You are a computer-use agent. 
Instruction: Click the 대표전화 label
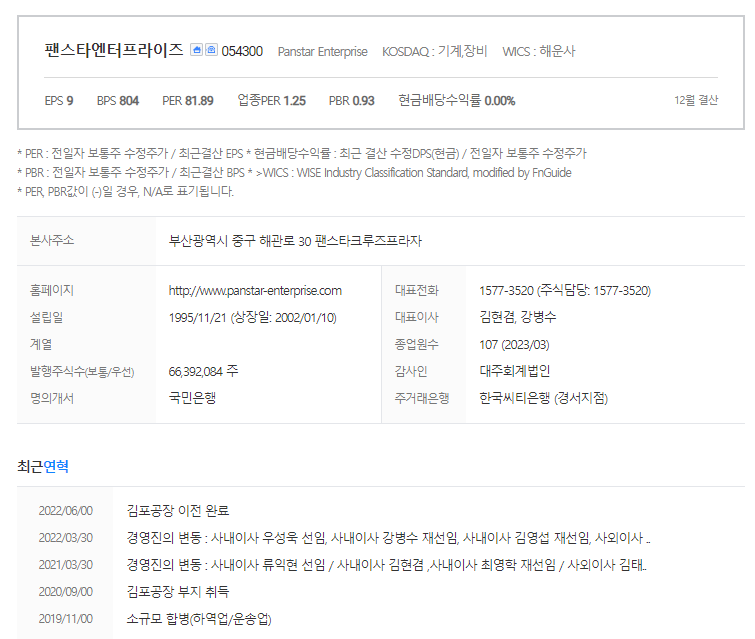[417, 290]
